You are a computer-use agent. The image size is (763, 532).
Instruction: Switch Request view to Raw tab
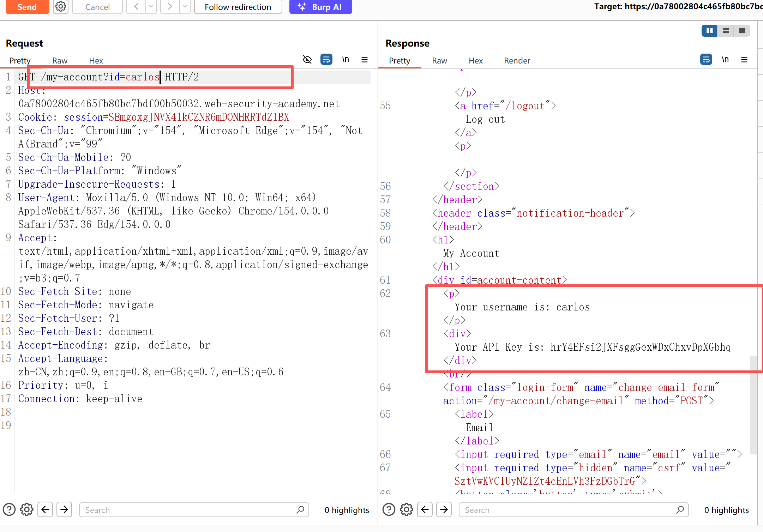click(x=60, y=61)
